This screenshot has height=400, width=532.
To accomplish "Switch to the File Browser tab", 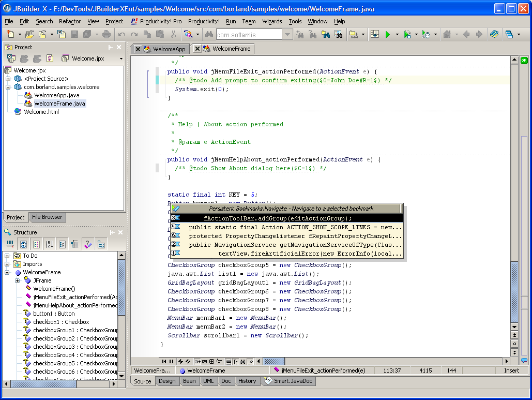I will [x=47, y=217].
